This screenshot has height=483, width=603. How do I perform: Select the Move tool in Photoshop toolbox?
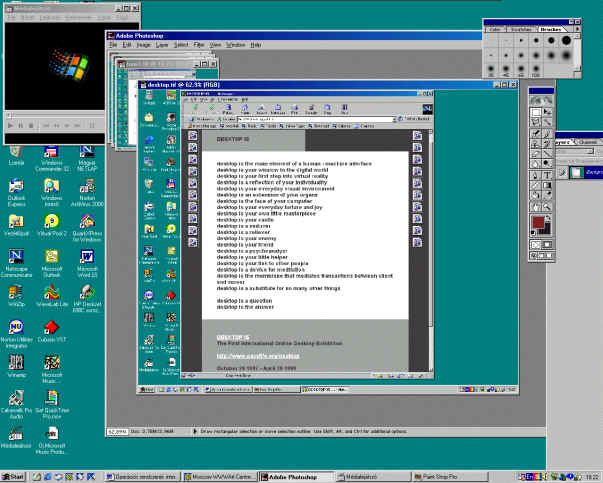click(547, 112)
